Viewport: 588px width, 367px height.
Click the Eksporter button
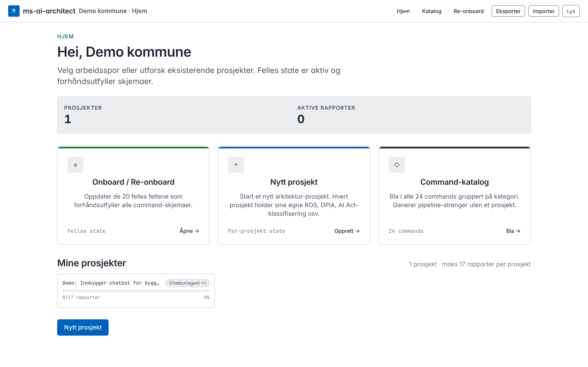coord(508,11)
